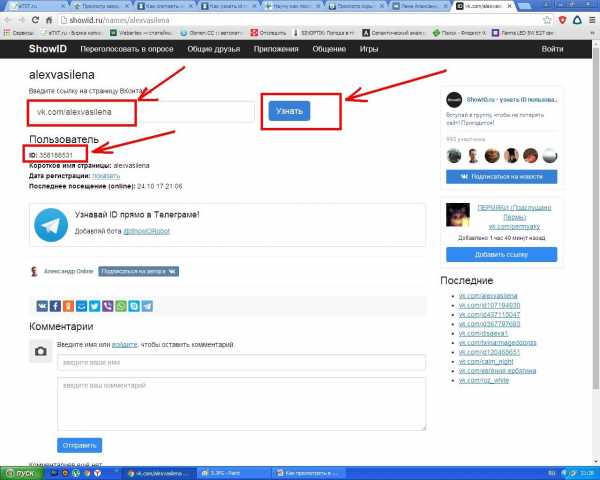Open the red shield extension icon
600x480 pixels.
pyautogui.click(x=562, y=20)
